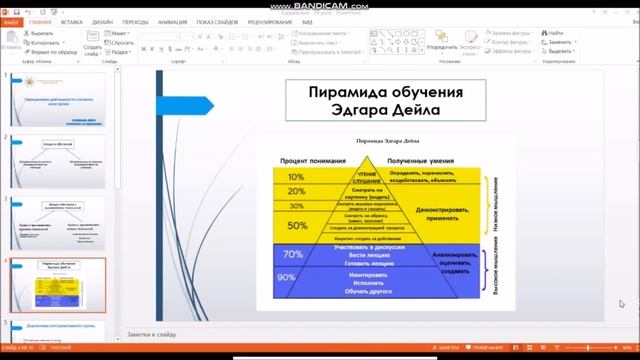This screenshot has width=640, height=360.
Task: Click the increase font size icon
Action: click(200, 37)
